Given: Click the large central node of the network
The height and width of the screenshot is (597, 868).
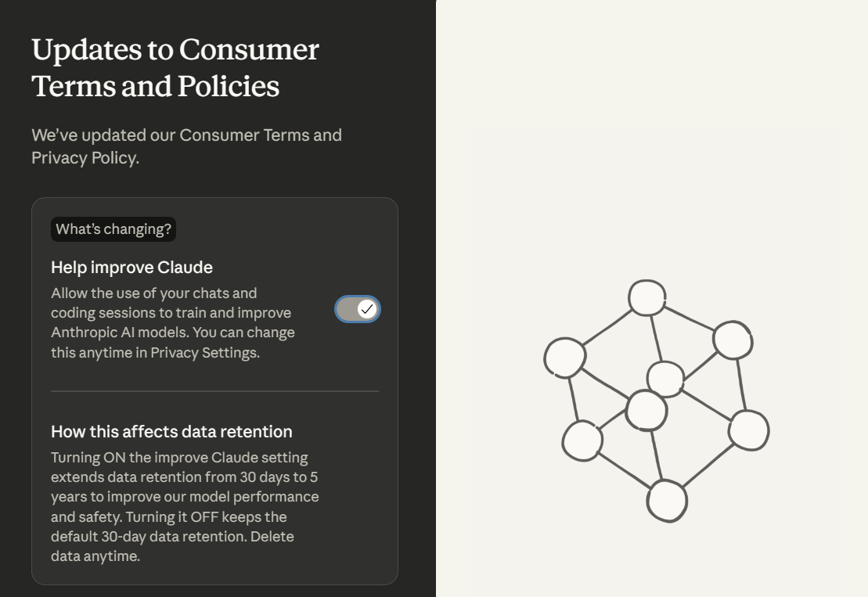Looking at the screenshot, I should (x=646, y=410).
